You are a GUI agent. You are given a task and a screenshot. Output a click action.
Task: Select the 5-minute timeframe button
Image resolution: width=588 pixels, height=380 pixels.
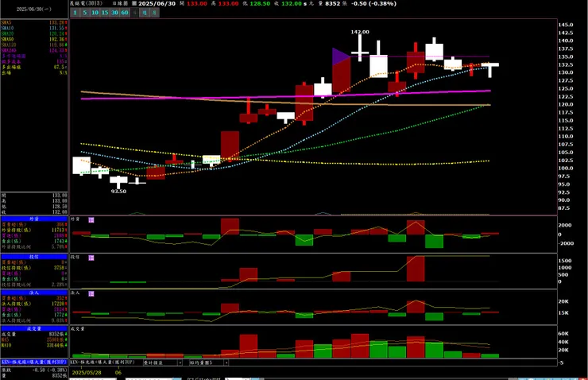click(85, 13)
